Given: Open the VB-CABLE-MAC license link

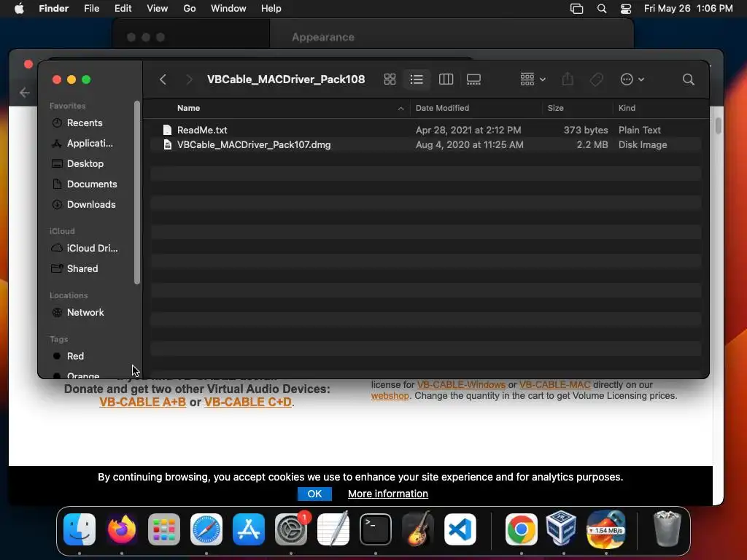Looking at the screenshot, I should (554, 384).
